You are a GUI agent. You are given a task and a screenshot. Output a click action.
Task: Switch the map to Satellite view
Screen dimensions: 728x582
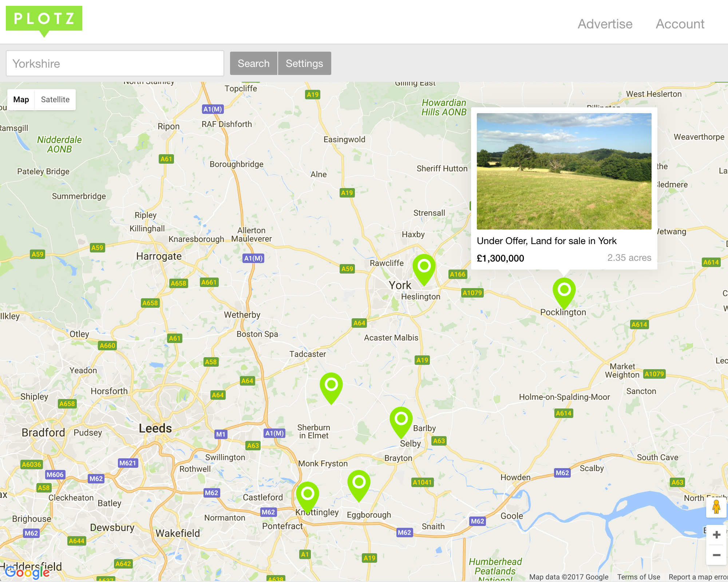55,100
